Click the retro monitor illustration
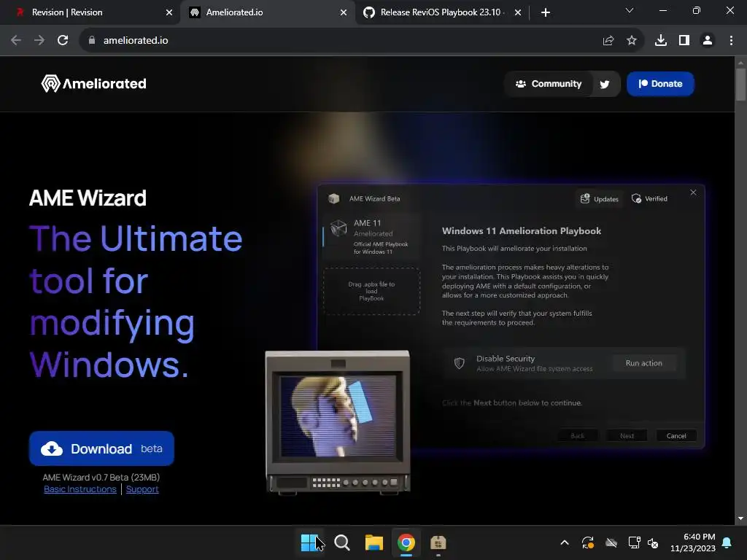The image size is (747, 560). pyautogui.click(x=337, y=422)
